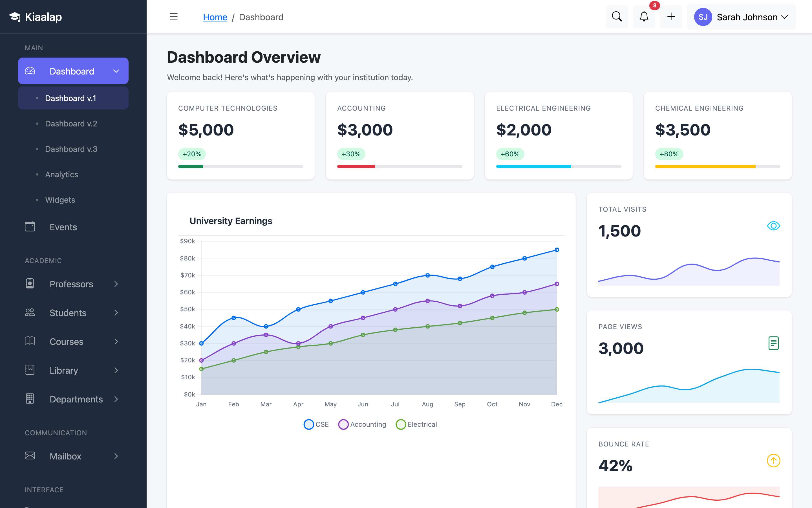This screenshot has height=508, width=812.
Task: Click the +80% growth badge
Action: point(669,154)
